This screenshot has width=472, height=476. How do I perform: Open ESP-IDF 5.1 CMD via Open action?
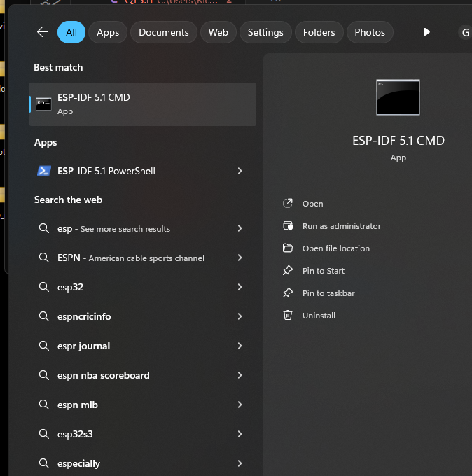pos(312,204)
